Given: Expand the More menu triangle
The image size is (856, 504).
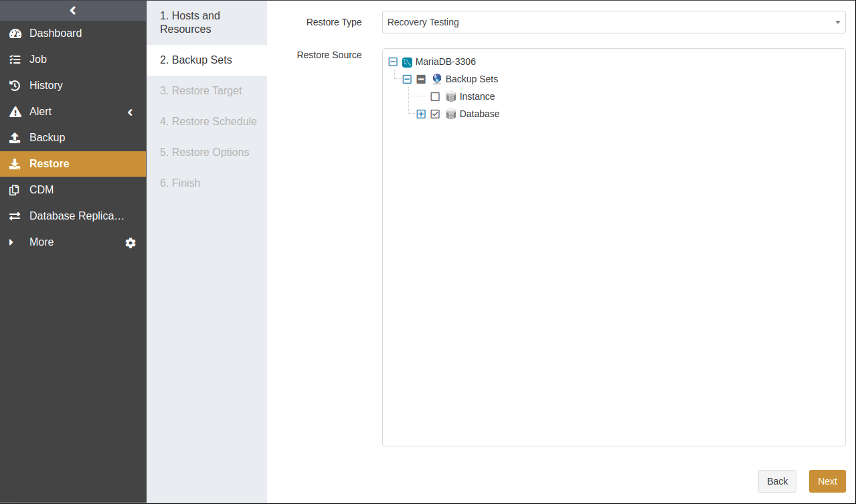Looking at the screenshot, I should pyautogui.click(x=11, y=242).
